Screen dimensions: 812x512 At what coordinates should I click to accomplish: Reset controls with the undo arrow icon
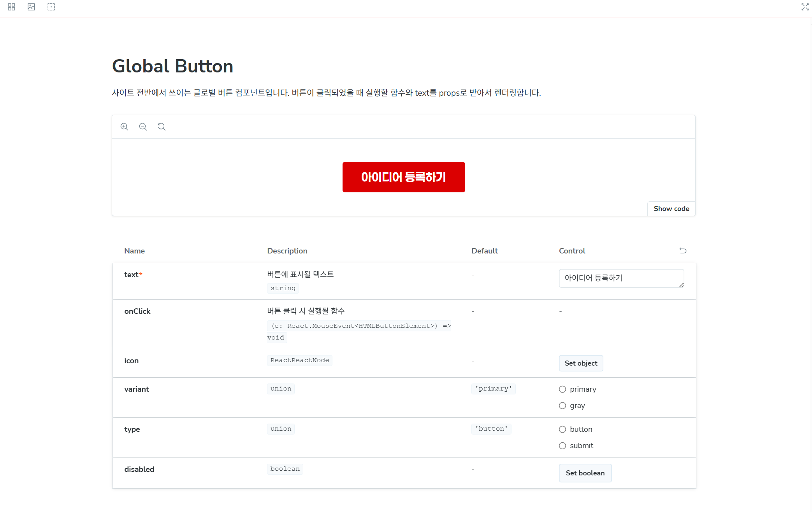[683, 251]
